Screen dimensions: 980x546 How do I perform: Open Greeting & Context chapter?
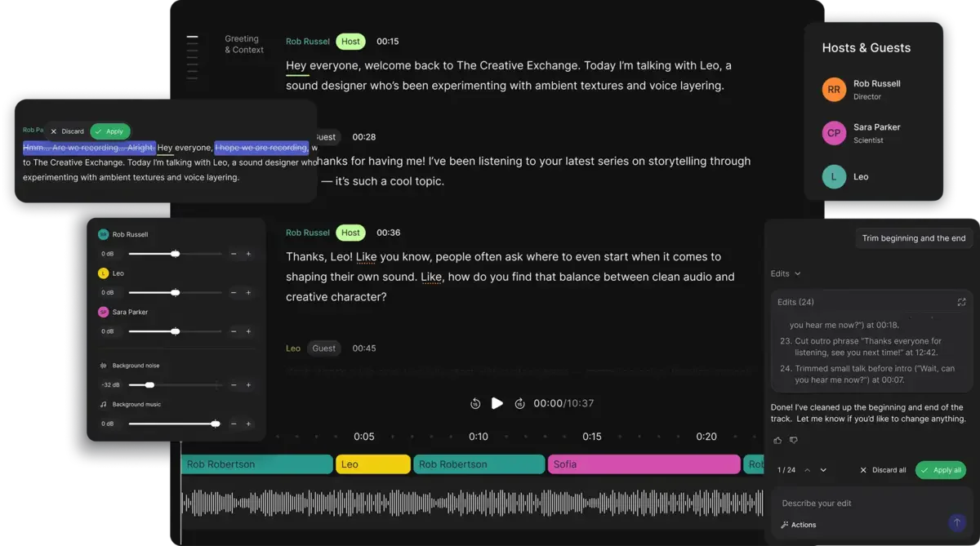point(244,44)
